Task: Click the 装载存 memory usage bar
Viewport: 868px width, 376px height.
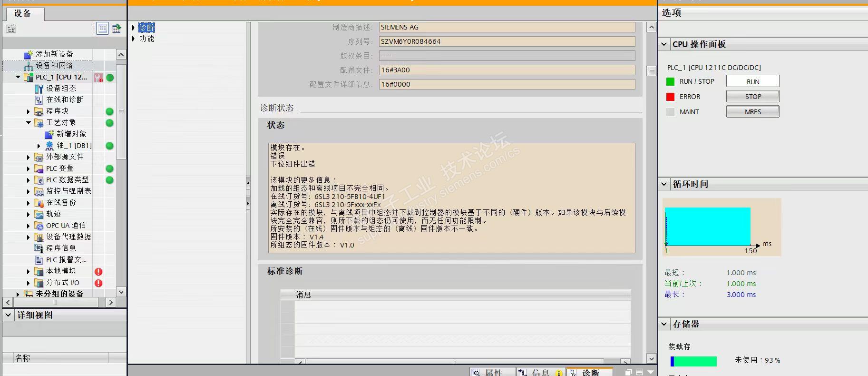Action: click(693, 362)
